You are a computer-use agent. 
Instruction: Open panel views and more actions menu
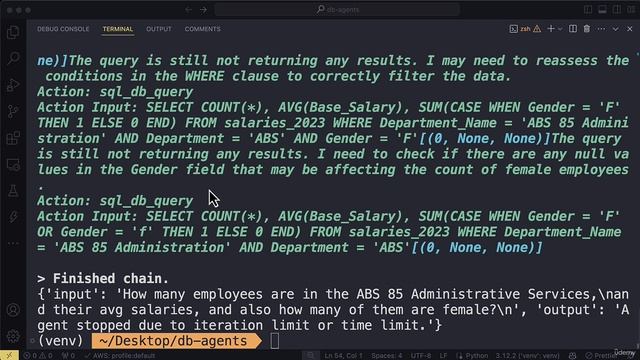coord(601,29)
